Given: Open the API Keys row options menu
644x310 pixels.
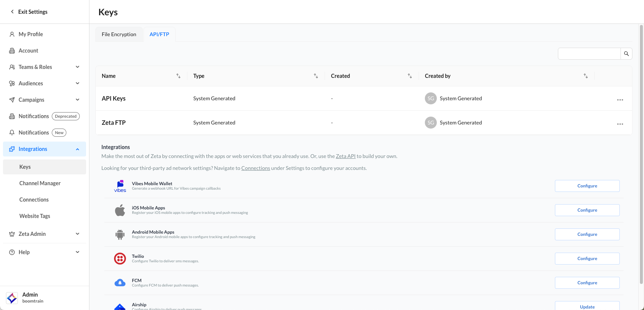Looking at the screenshot, I should tap(620, 100).
